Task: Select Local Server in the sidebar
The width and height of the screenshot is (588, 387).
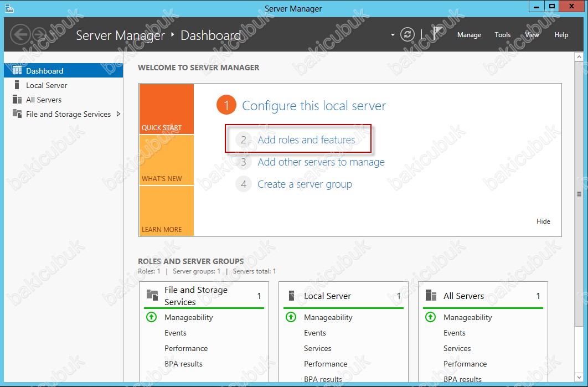Action: tap(63, 85)
